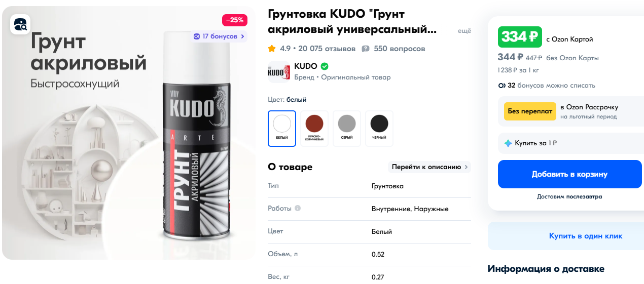Viewport: 644px width, 284px height.
Task: Open Перейти к описанию link
Action: (x=430, y=167)
